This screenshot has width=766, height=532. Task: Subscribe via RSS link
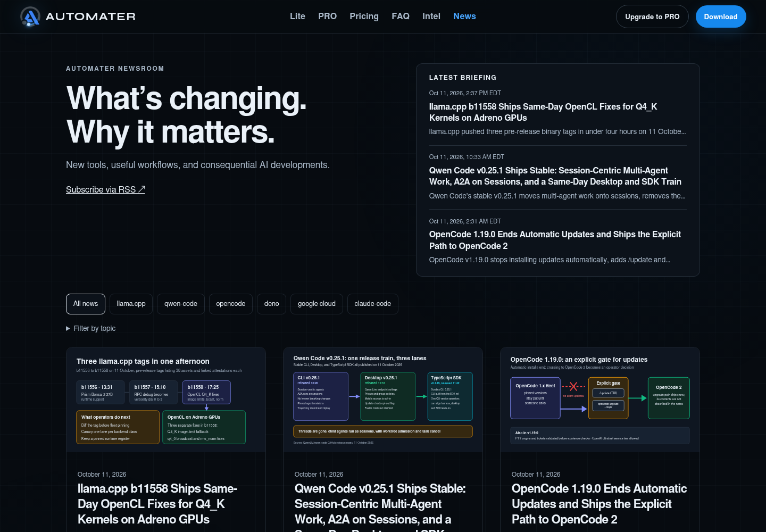click(x=105, y=189)
